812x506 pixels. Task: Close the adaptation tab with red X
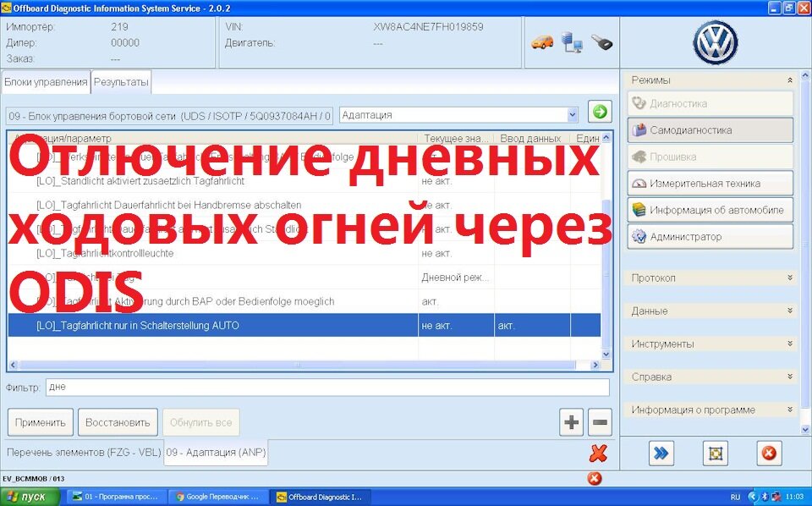click(598, 454)
